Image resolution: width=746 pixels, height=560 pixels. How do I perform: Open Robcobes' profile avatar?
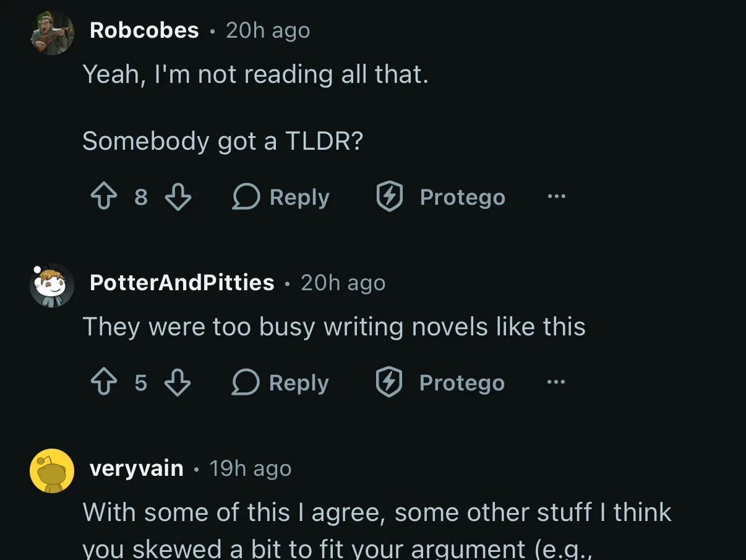[52, 33]
